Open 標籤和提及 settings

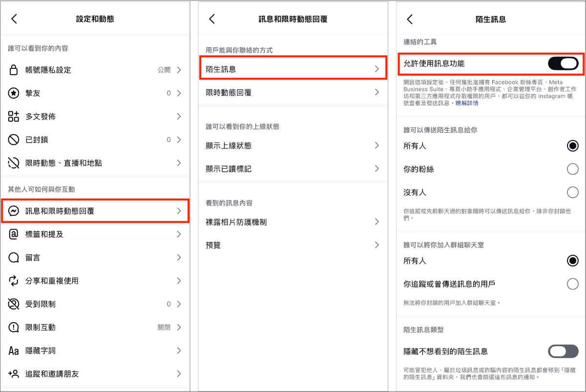click(95, 234)
